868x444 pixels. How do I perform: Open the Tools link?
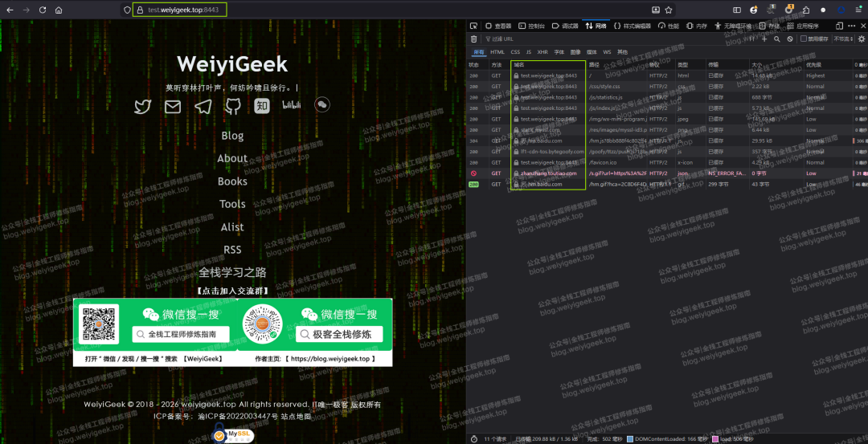click(x=232, y=204)
